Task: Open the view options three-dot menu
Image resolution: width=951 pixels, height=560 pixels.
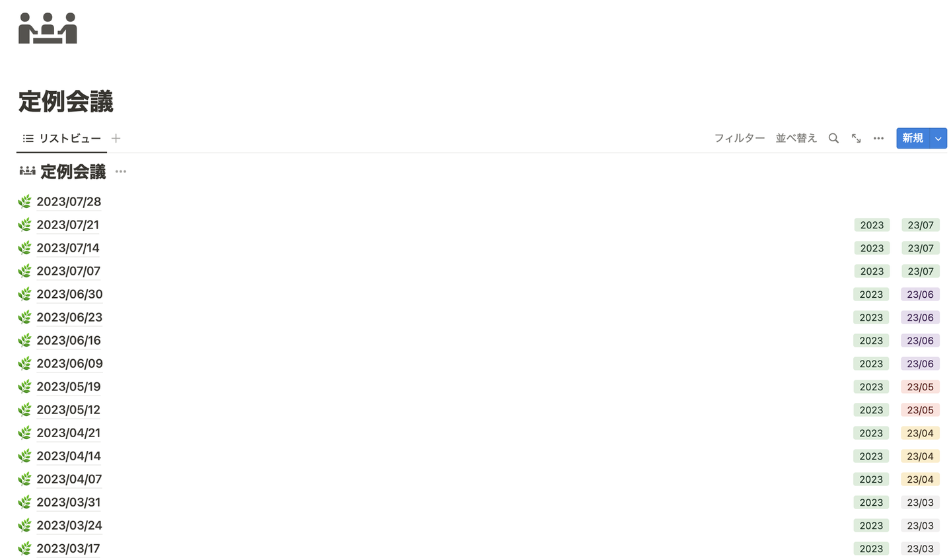Action: point(878,138)
